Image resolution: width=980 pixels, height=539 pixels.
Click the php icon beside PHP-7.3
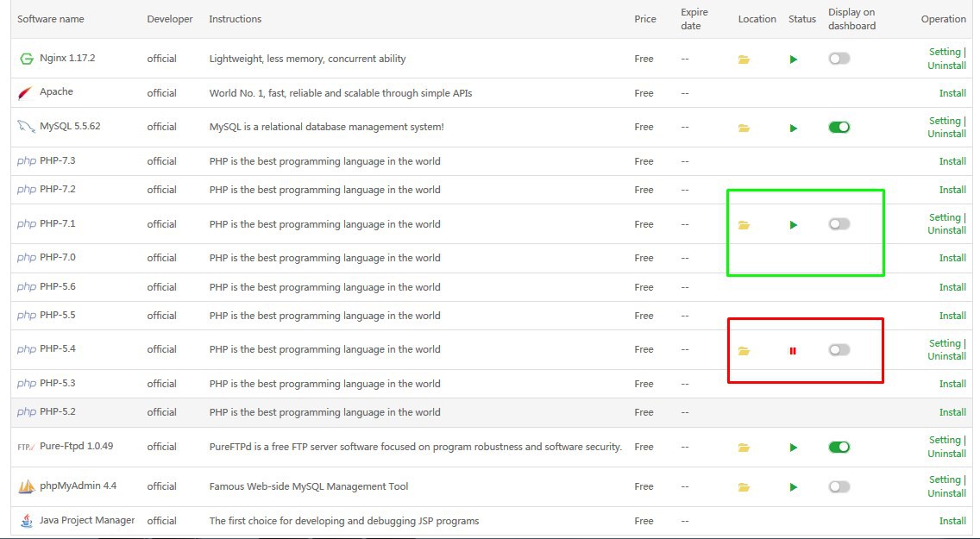(26, 161)
